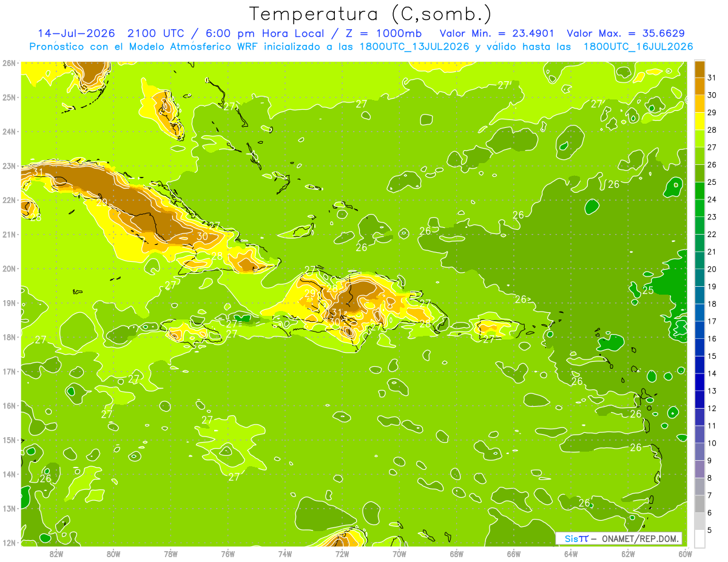Click the "64W" longitude axis label
The height and width of the screenshot is (562, 728).
571,554
